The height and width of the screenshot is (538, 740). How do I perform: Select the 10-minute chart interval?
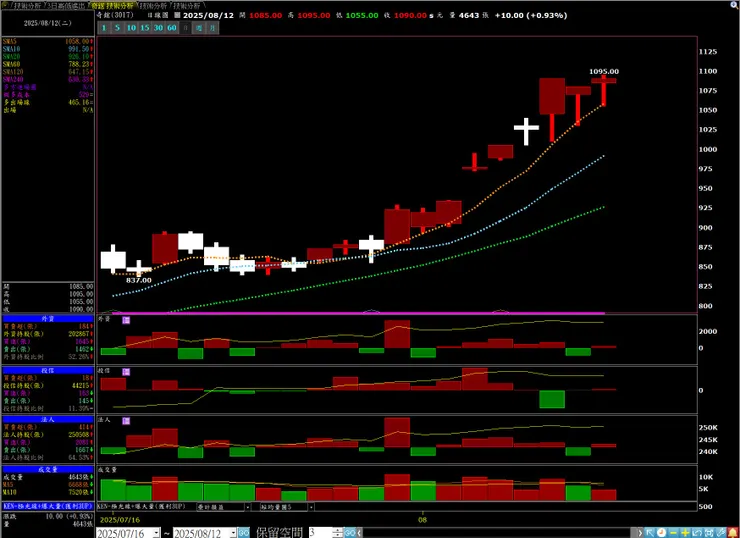click(131, 28)
